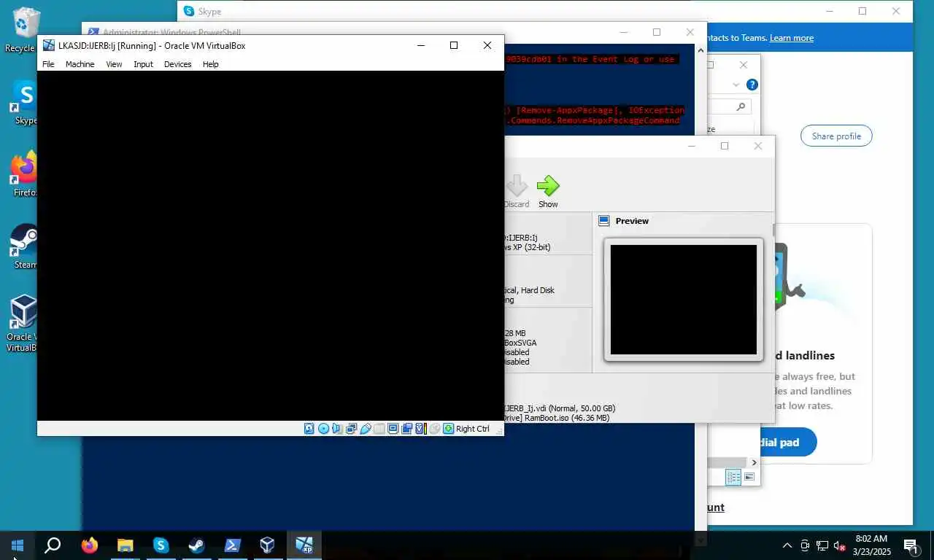Click the Discard button in VirtualBox Manager
This screenshot has height=560, width=934.
(x=517, y=191)
